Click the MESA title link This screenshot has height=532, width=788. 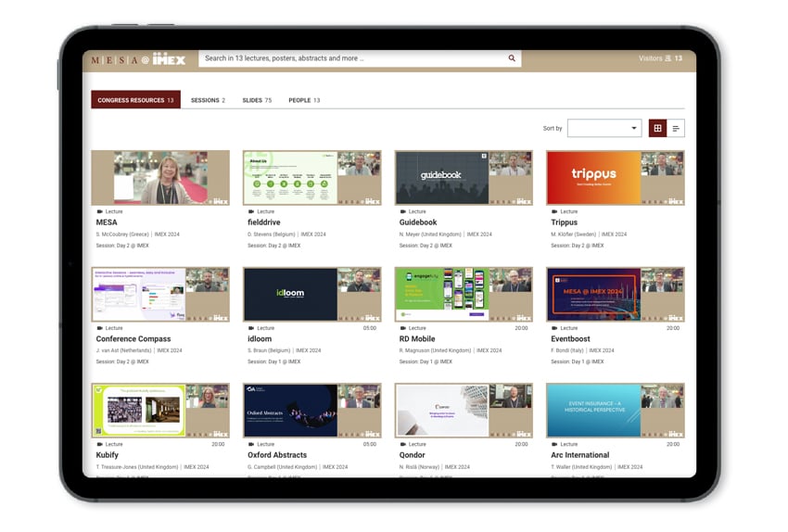click(x=107, y=222)
